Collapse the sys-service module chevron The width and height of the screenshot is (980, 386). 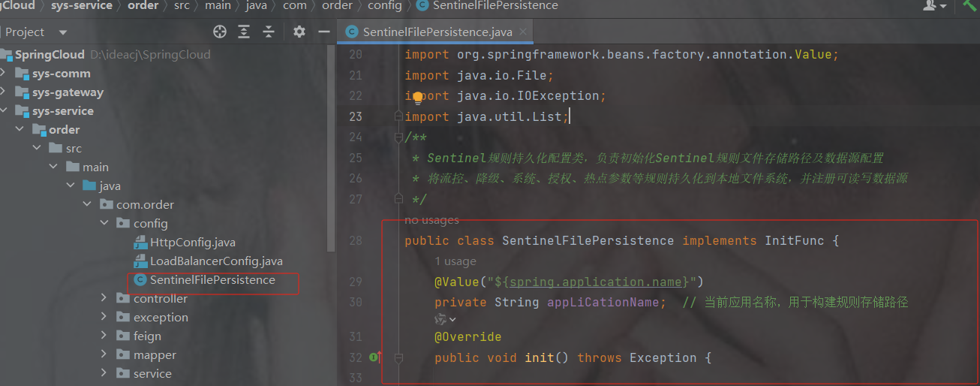[x=5, y=111]
